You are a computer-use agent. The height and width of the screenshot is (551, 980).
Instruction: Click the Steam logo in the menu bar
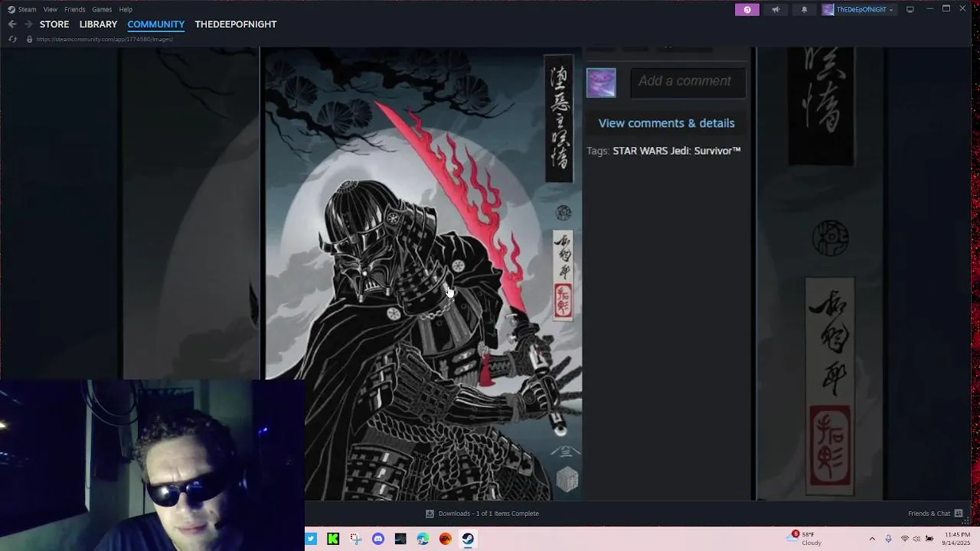[x=11, y=9]
